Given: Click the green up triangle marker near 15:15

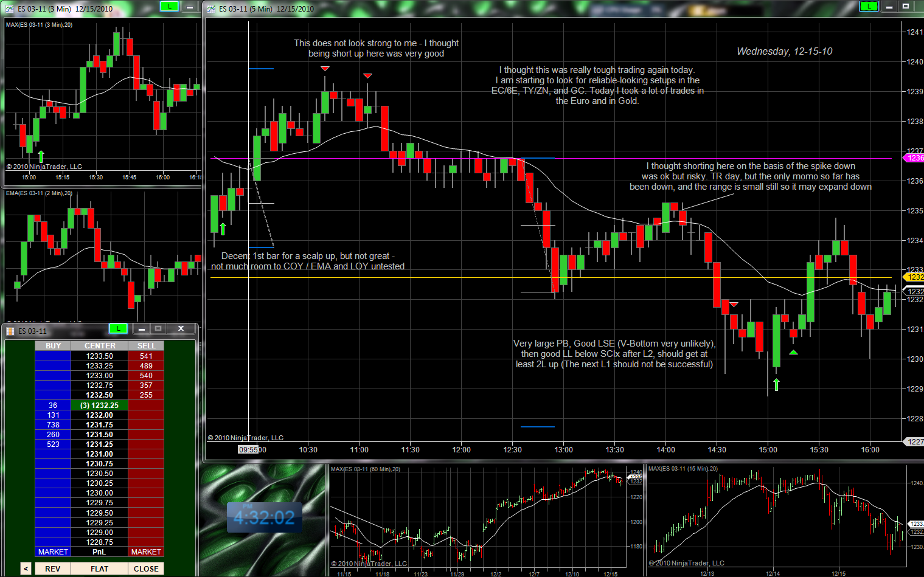Looking at the screenshot, I should pos(793,352).
